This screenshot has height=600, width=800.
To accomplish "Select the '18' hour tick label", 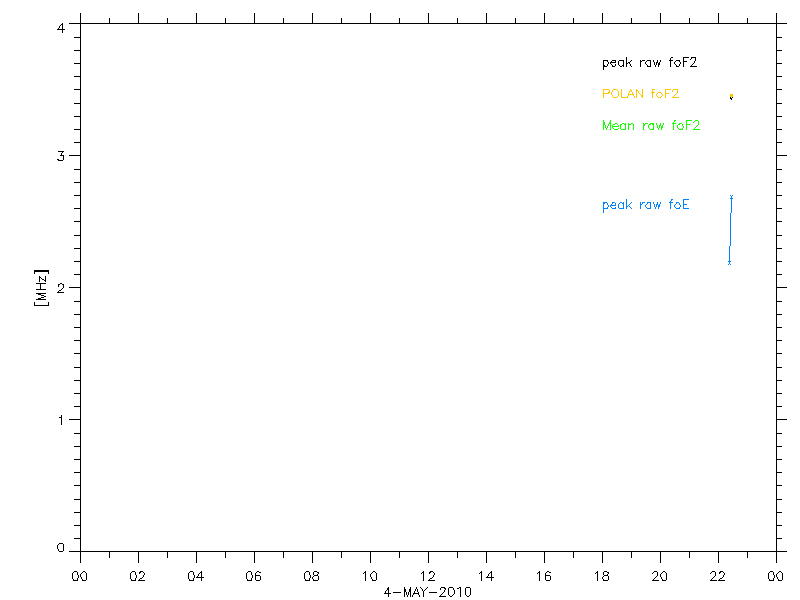I will [x=602, y=577].
